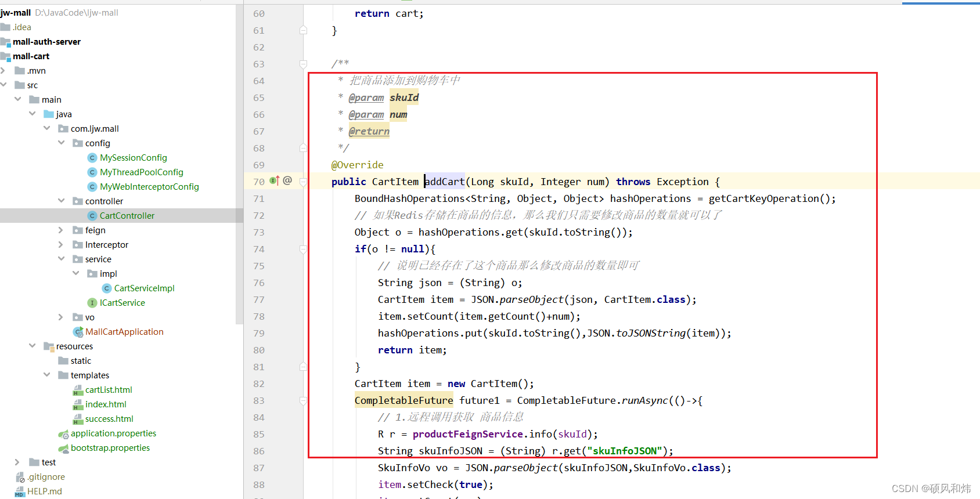Screen dimensions: 980x499
Task: Click the bootstrap.properties file icon
Action: [x=63, y=448]
